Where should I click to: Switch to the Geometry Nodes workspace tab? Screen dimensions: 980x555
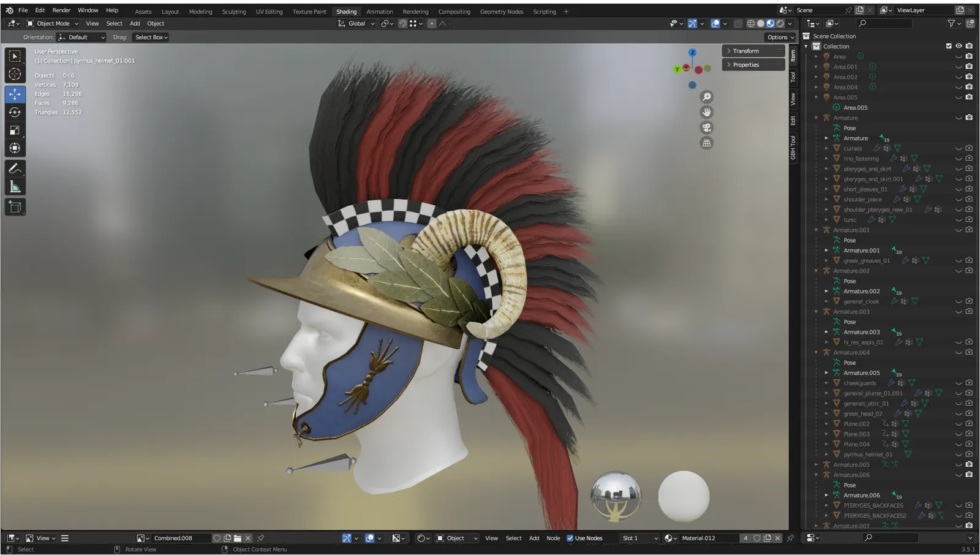click(x=502, y=12)
